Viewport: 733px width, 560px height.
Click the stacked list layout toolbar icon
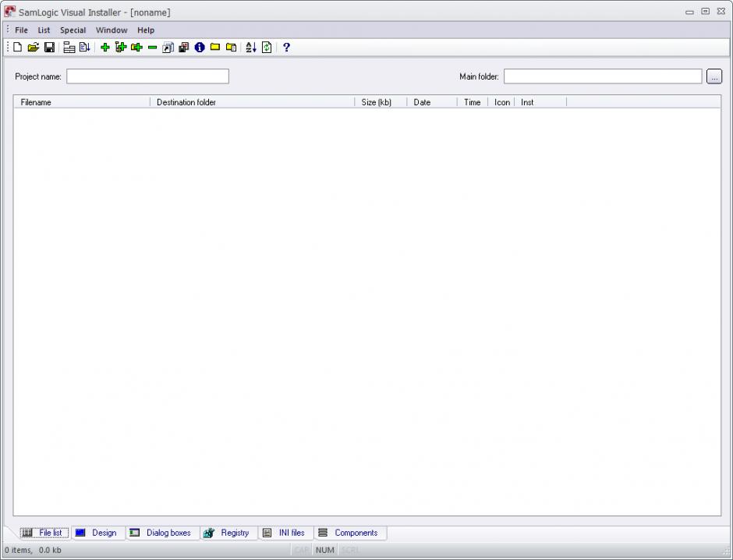pyautogui.click(x=69, y=48)
